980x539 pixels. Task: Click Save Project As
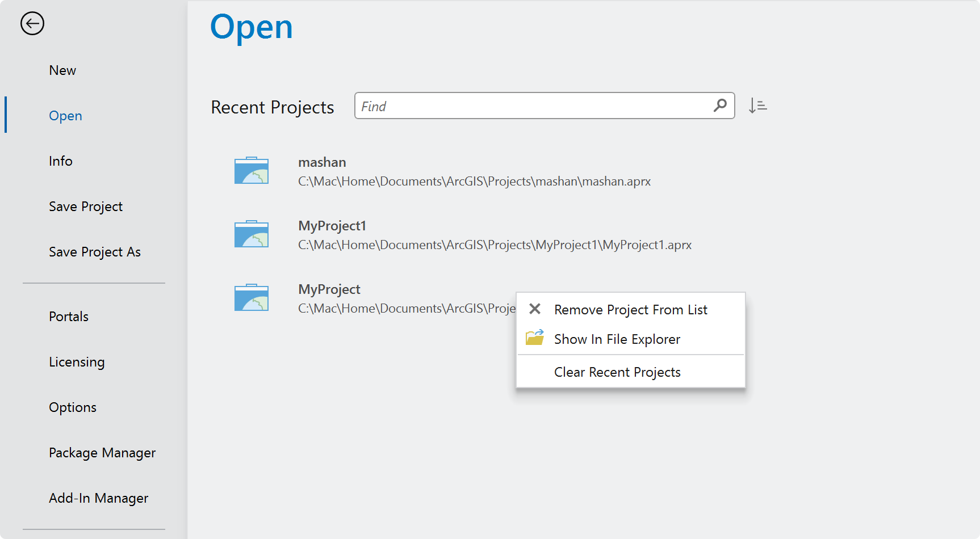(x=95, y=252)
